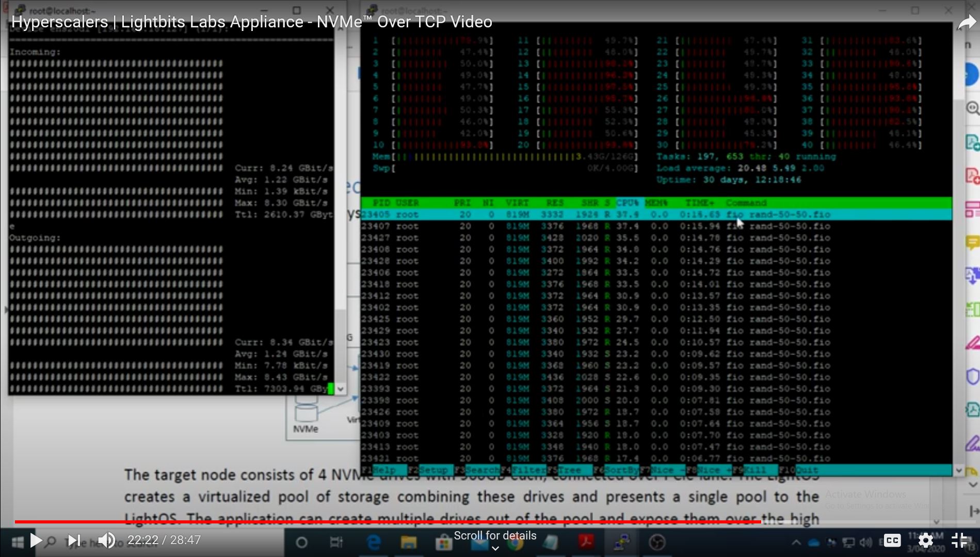Share the video using the arrow icon
The width and height of the screenshot is (980, 557).
coord(966,23)
